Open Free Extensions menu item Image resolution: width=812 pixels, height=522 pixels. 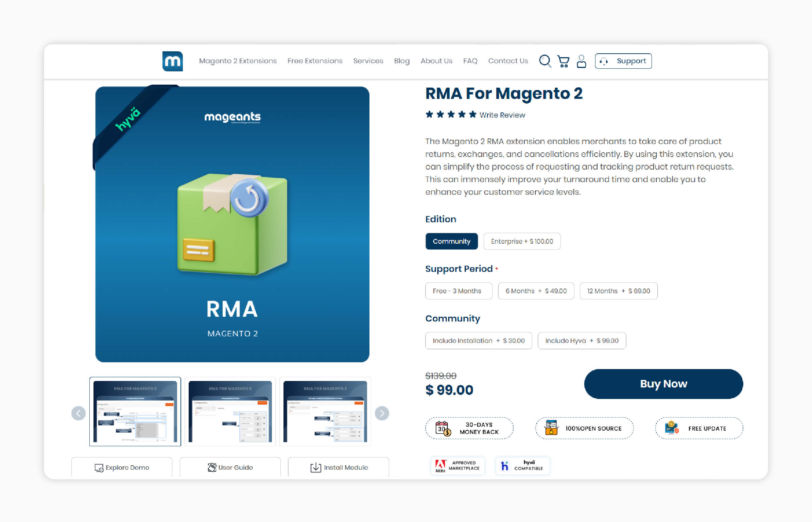coord(315,61)
